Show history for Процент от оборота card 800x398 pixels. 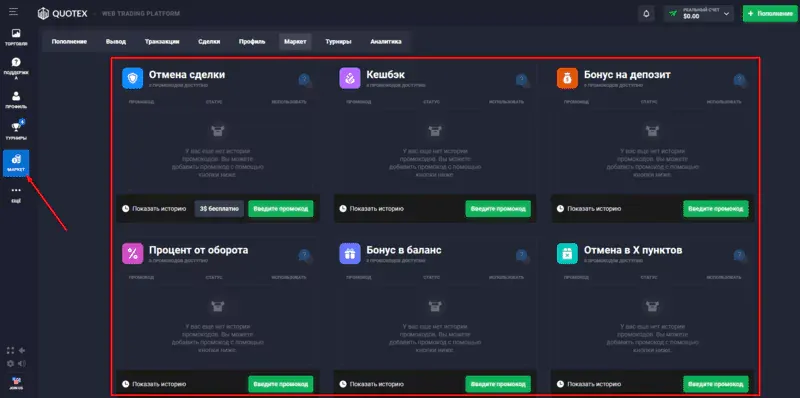point(155,384)
